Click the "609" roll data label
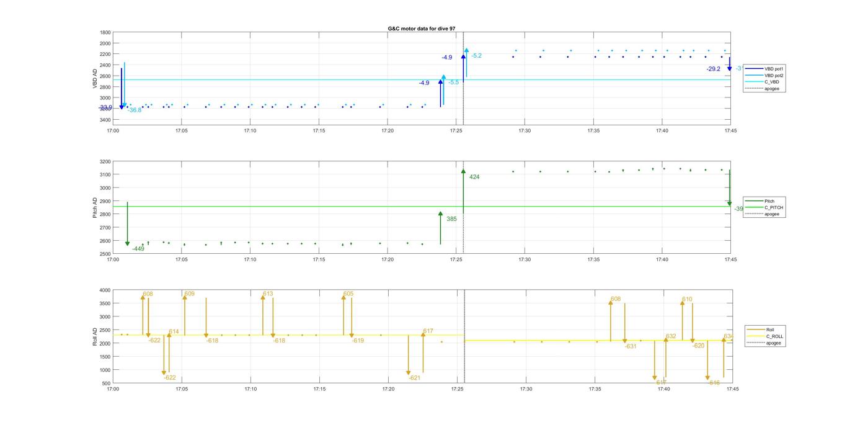This screenshot has width=868, height=430. click(190, 294)
